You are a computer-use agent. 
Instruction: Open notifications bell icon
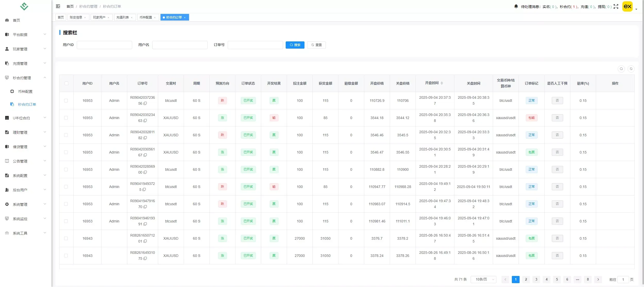coord(516,6)
